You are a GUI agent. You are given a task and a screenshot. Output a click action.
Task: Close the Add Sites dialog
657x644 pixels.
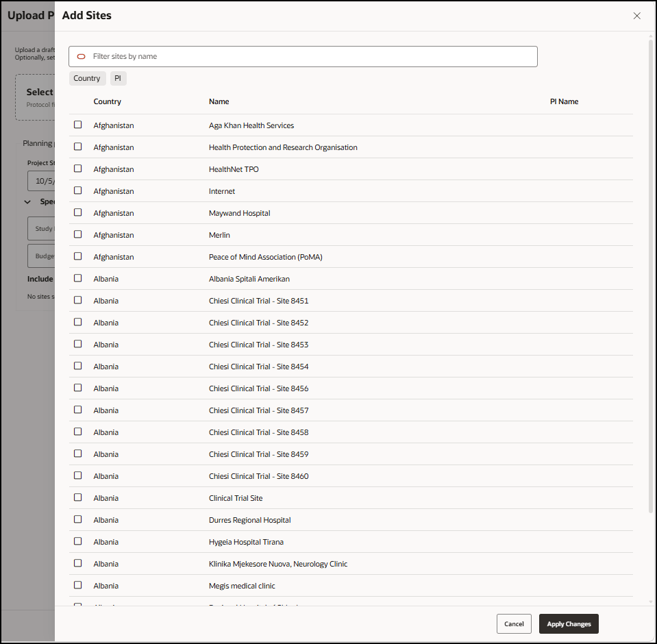point(636,16)
